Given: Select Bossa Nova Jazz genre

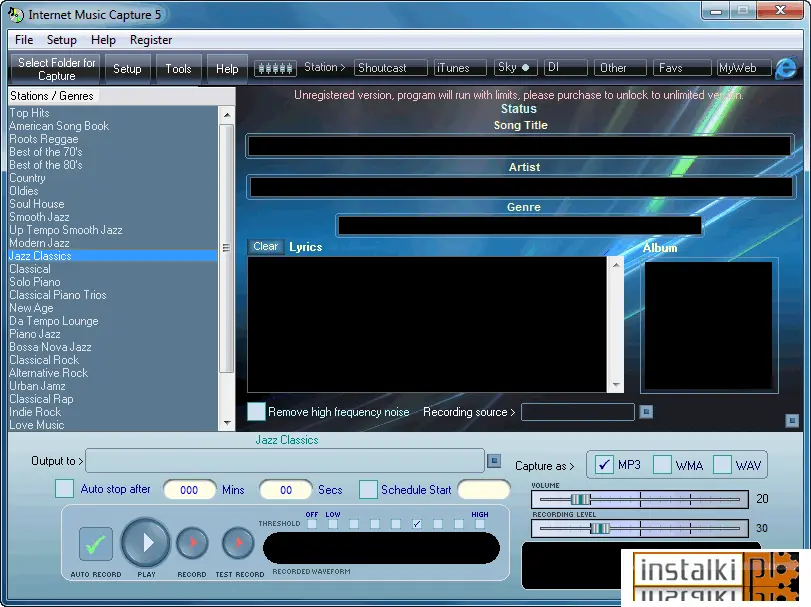Looking at the screenshot, I should pos(50,346).
